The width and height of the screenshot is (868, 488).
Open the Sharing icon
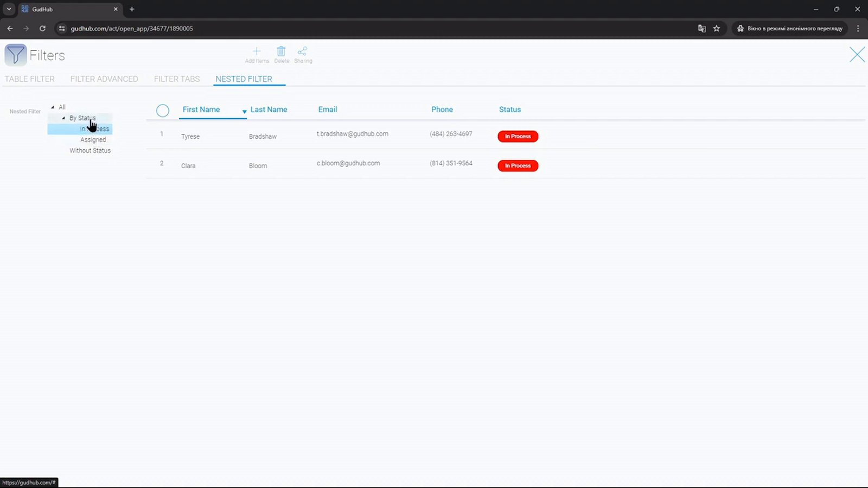(302, 51)
